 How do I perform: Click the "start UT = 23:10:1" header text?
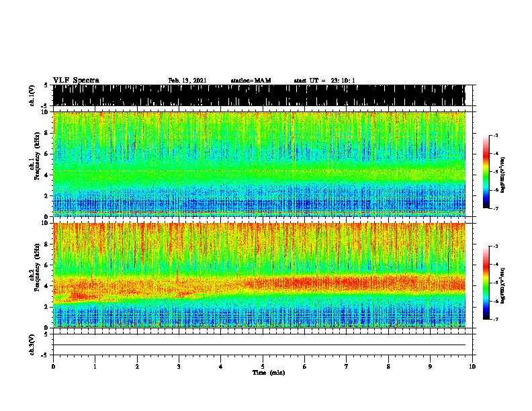click(324, 81)
